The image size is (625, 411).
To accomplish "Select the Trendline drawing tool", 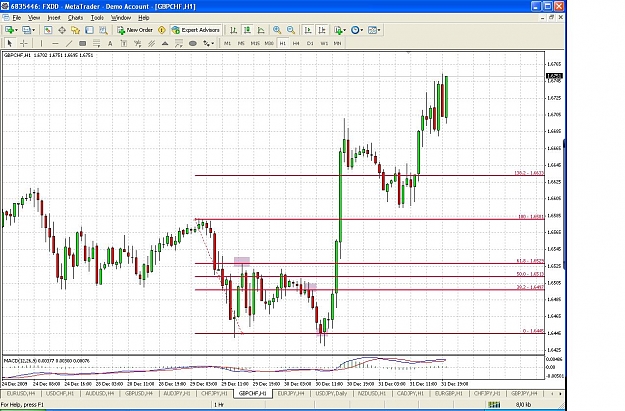I will coord(69,43).
